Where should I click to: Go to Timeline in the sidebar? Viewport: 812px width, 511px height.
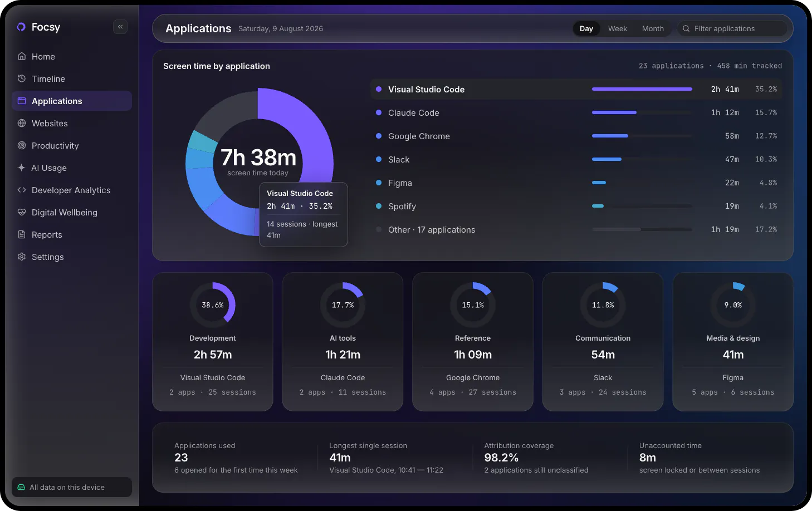[x=72, y=78]
